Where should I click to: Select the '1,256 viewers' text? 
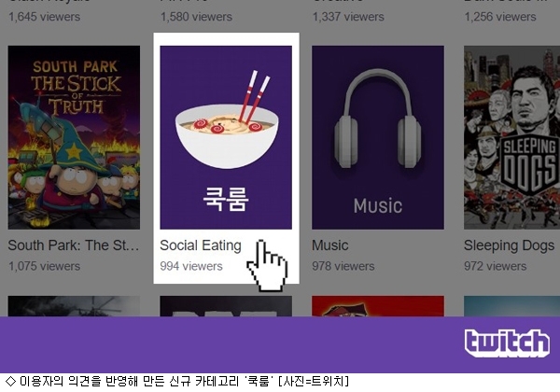click(500, 17)
